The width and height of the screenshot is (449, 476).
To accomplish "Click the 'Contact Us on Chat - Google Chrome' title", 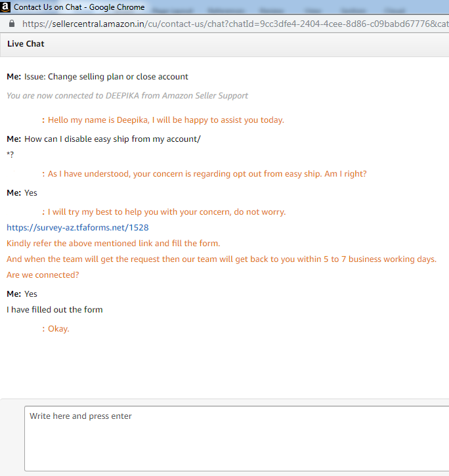I will pos(79,7).
